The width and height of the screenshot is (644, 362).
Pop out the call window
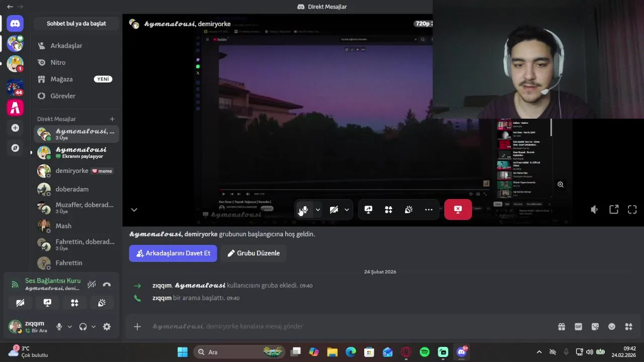coord(614,210)
